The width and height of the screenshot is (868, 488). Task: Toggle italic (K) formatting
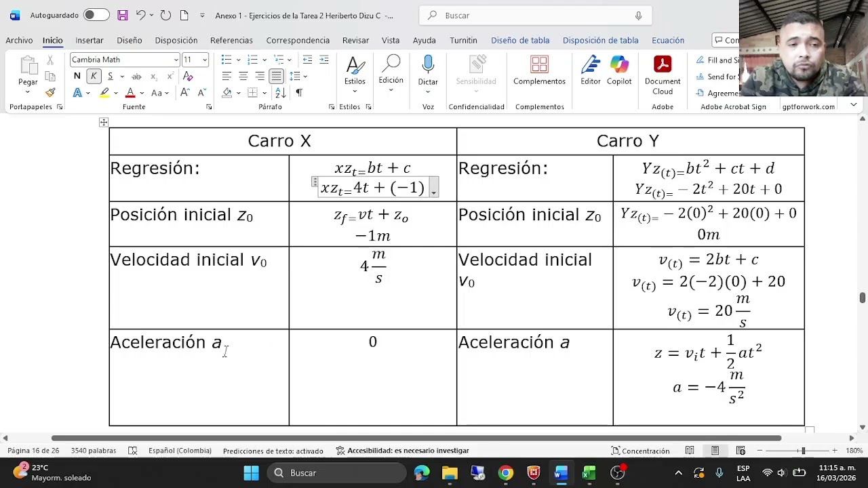pos(94,76)
